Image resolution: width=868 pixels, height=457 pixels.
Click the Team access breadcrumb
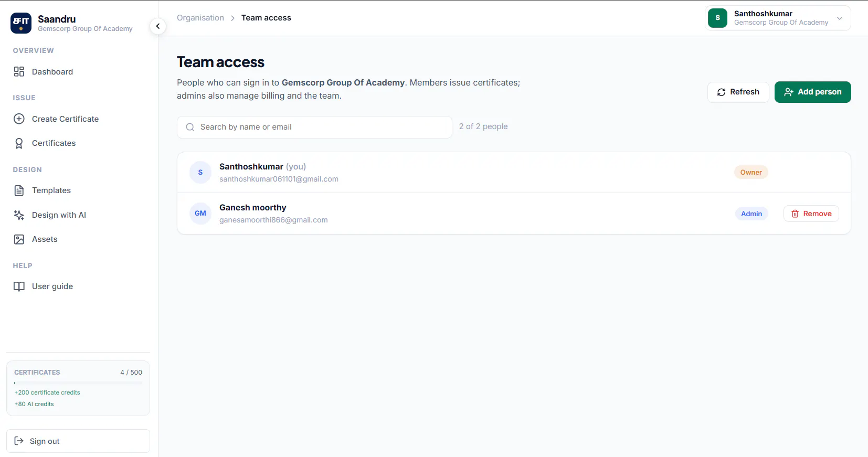[x=266, y=18]
